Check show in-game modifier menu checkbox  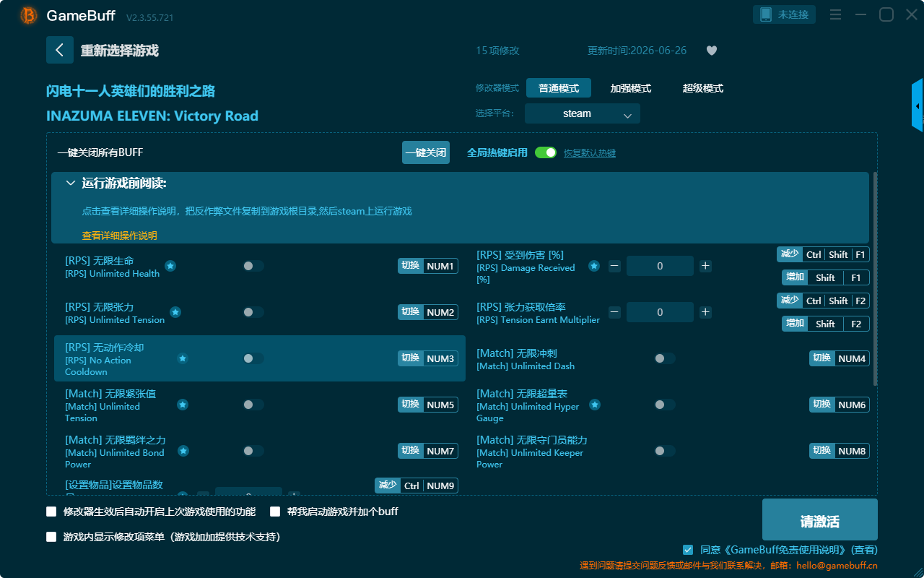pyautogui.click(x=51, y=537)
